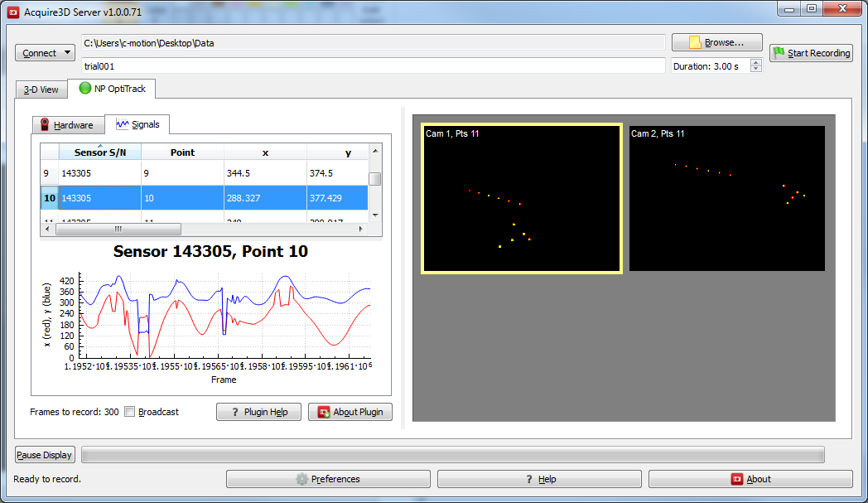Viewport: 868px width, 503px height.
Task: Click the gear icon on Preferences button
Action: [x=301, y=479]
